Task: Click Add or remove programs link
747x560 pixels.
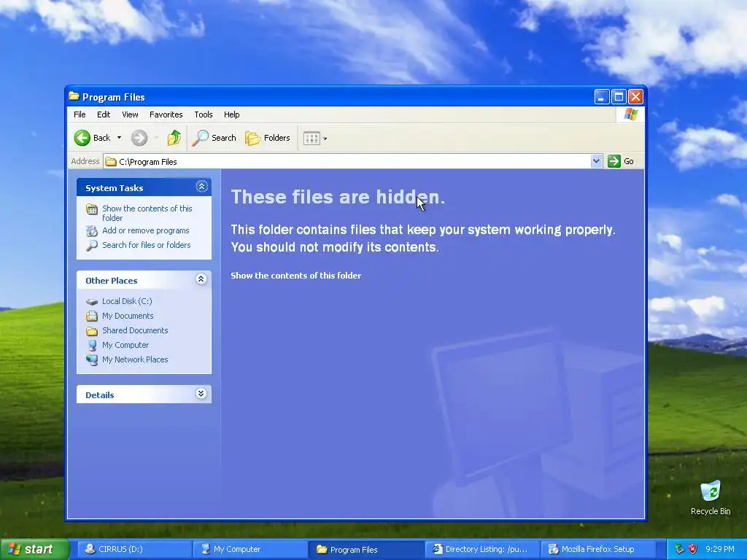Action: (x=145, y=230)
